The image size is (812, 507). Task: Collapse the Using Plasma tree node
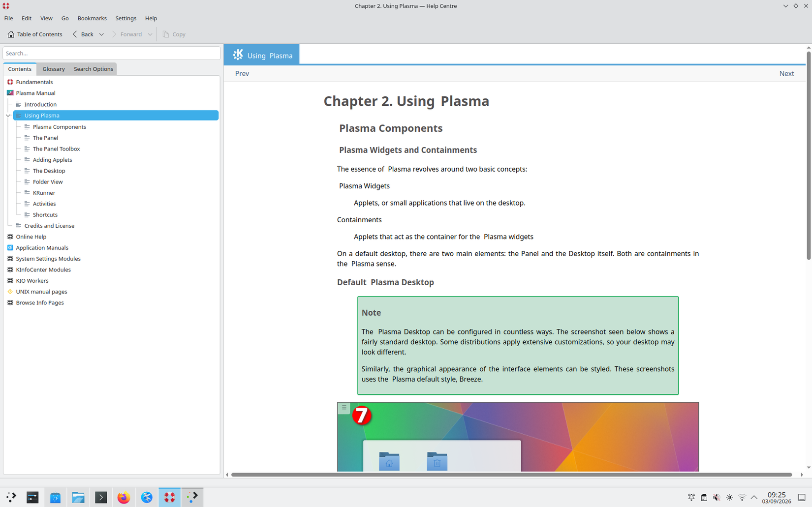(x=8, y=116)
